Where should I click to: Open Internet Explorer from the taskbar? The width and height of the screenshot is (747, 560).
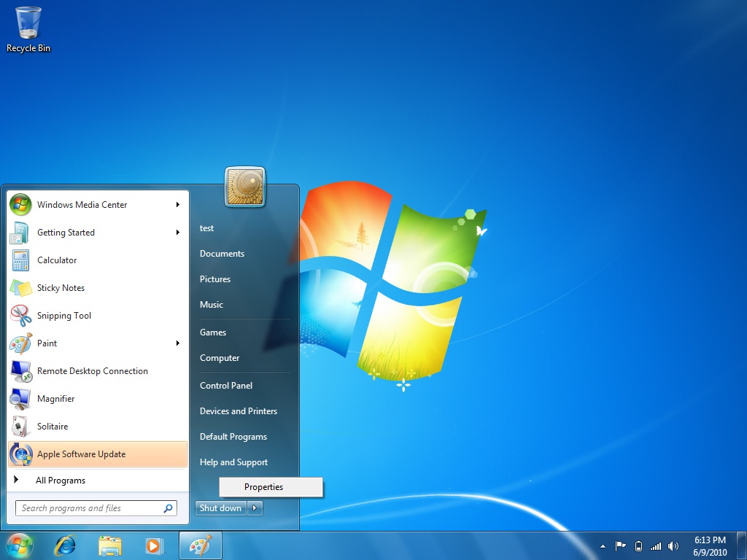(x=65, y=545)
